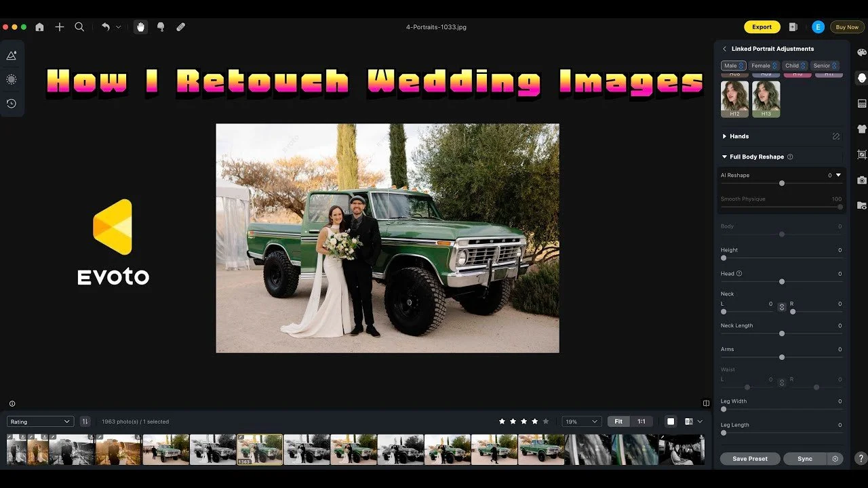
Task: Select the Female preset tab
Action: point(764,66)
